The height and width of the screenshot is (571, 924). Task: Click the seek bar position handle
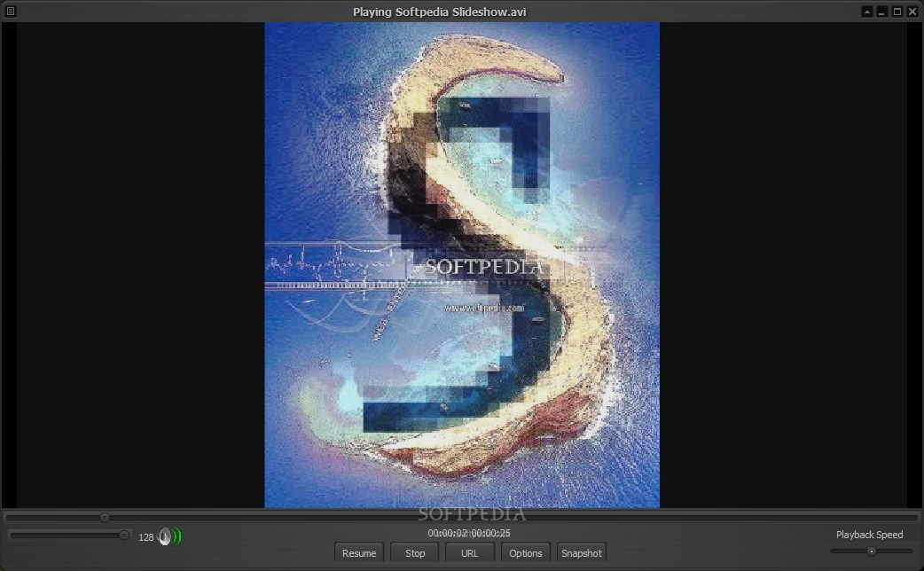(x=105, y=517)
